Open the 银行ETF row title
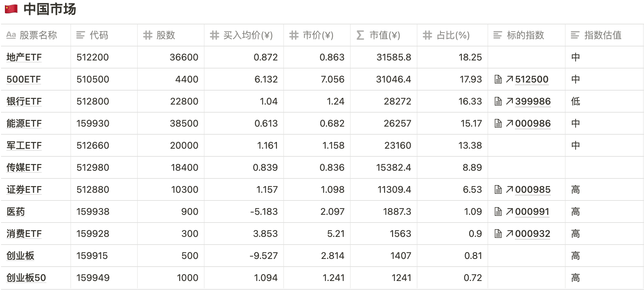The image size is (644, 290). click(24, 101)
